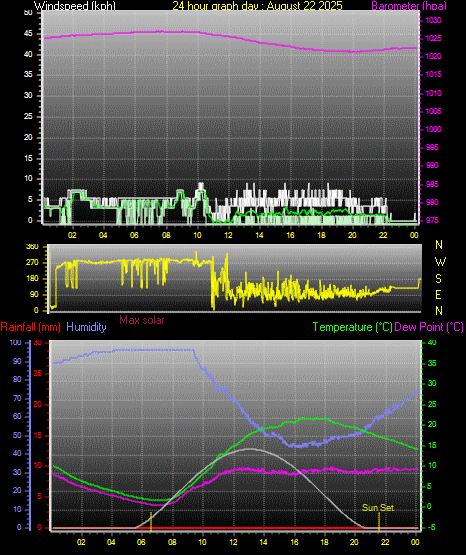Click the yellow sunset marker line under "Sun Set"
Screen dimensions: 466x555
pyautogui.click(x=379, y=521)
